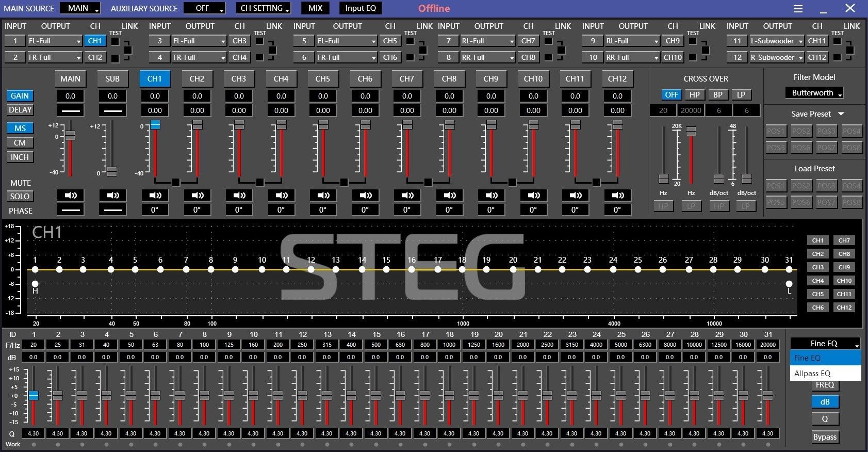
Task: Click the SOLO button
Action: [x=20, y=197]
